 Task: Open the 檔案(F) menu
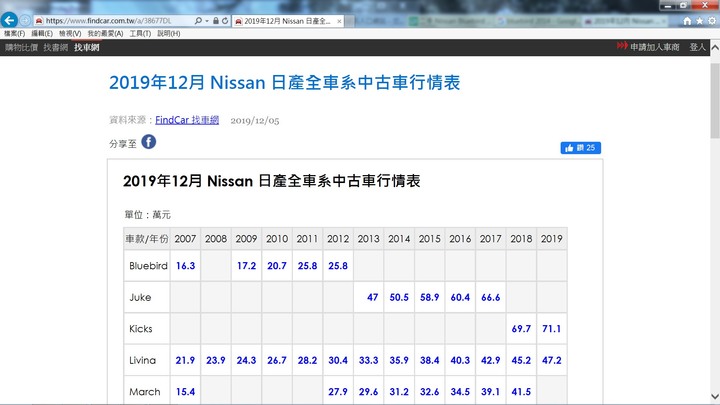coord(14,34)
